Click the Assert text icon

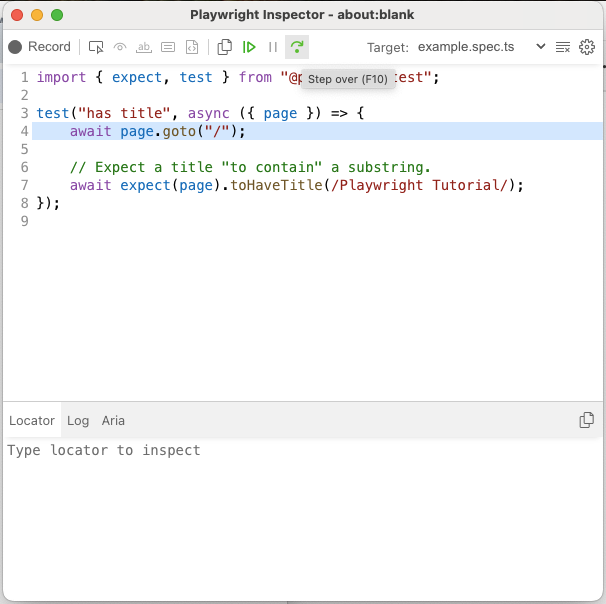144,47
